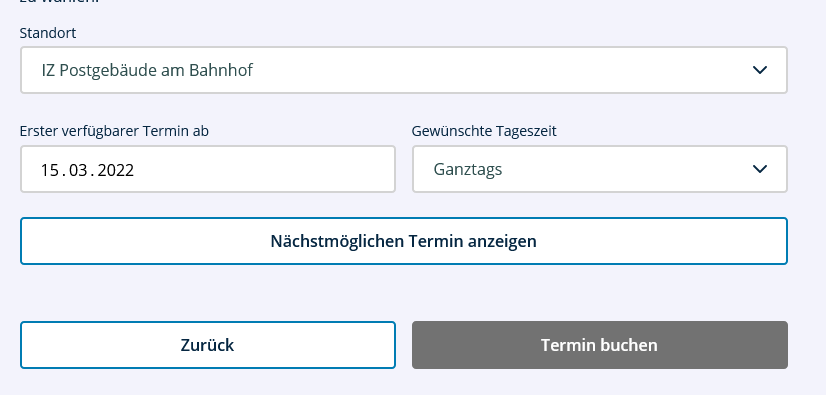Click blank space inside Standort box before arrow
Screen dimensions: 826x395
click(500, 70)
